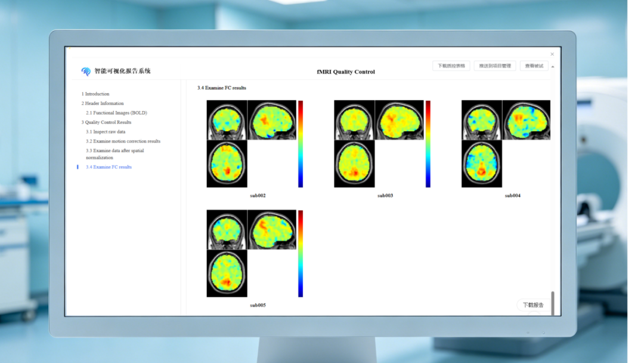This screenshot has height=363, width=644.
Task: Select 3.4 Examine FC results in sidebar
Action: (109, 167)
